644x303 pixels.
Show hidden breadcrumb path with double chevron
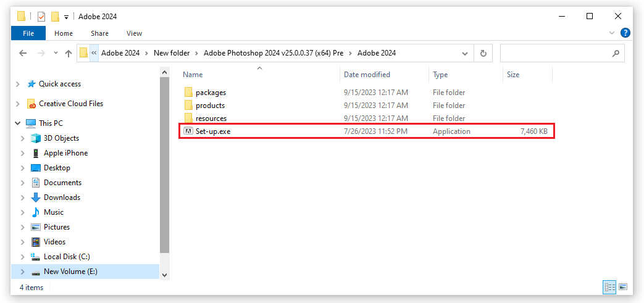point(94,53)
